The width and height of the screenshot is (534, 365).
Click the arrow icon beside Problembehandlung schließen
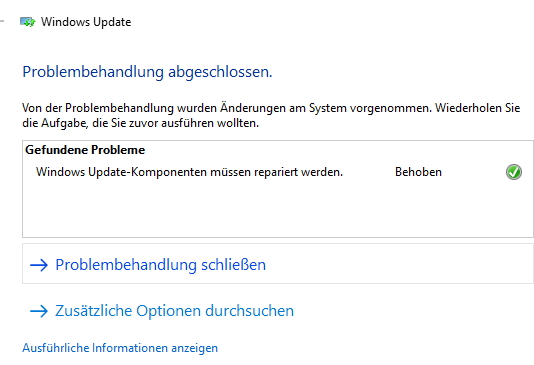pos(39,265)
